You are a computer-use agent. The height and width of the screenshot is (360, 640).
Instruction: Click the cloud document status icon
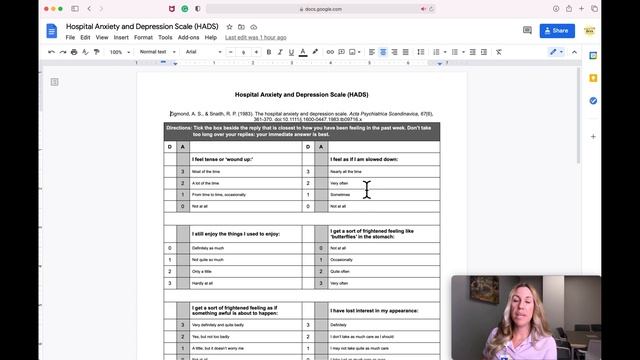253,27
